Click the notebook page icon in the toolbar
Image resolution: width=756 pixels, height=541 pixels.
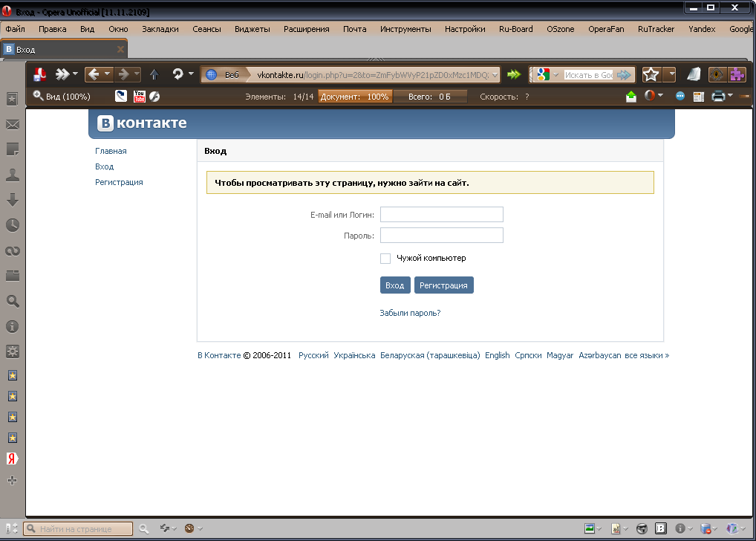[x=694, y=74]
